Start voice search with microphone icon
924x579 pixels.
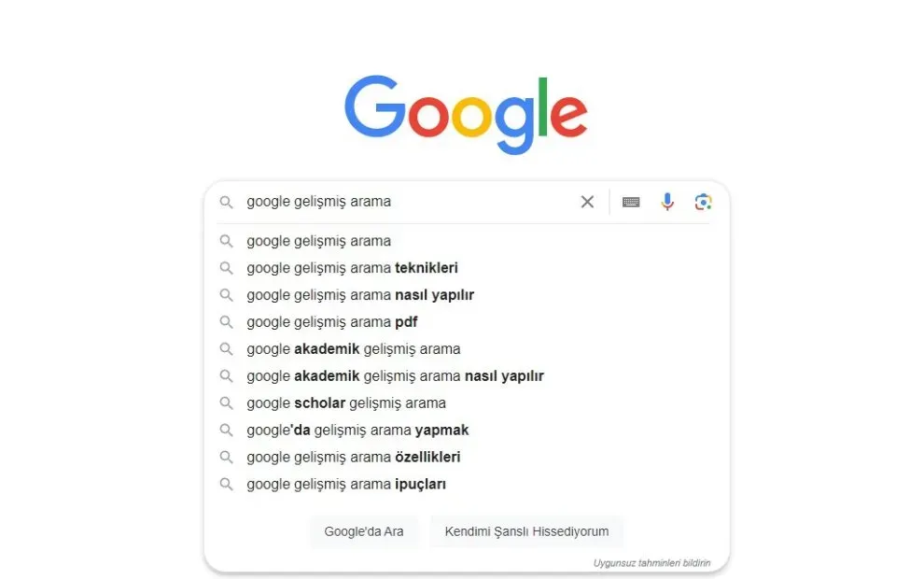point(667,202)
